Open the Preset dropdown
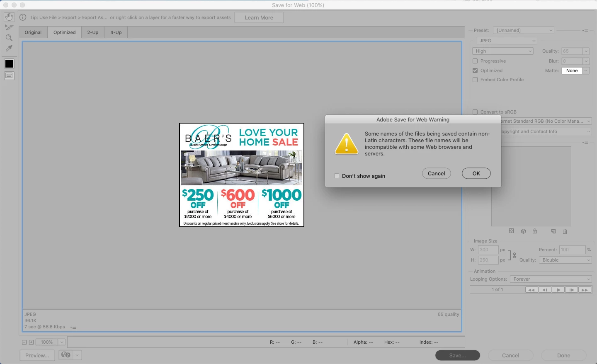This screenshot has width=597, height=364. pyautogui.click(x=524, y=30)
